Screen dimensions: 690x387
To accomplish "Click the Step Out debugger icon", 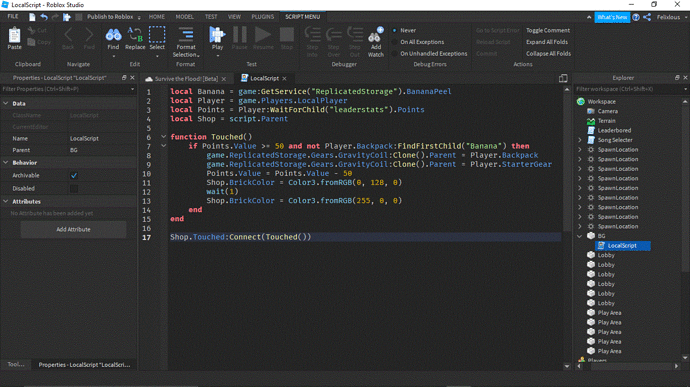I will 355,34.
